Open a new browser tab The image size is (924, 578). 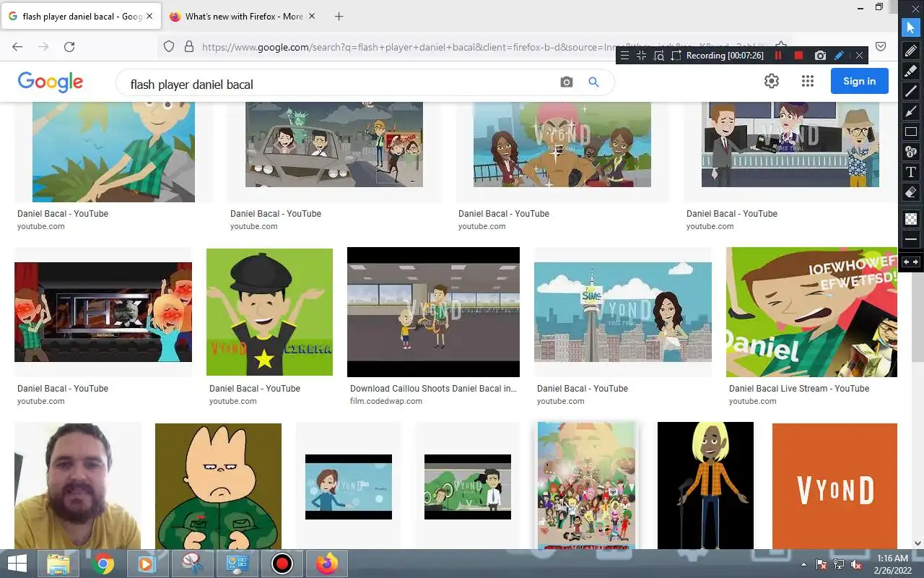coord(339,16)
